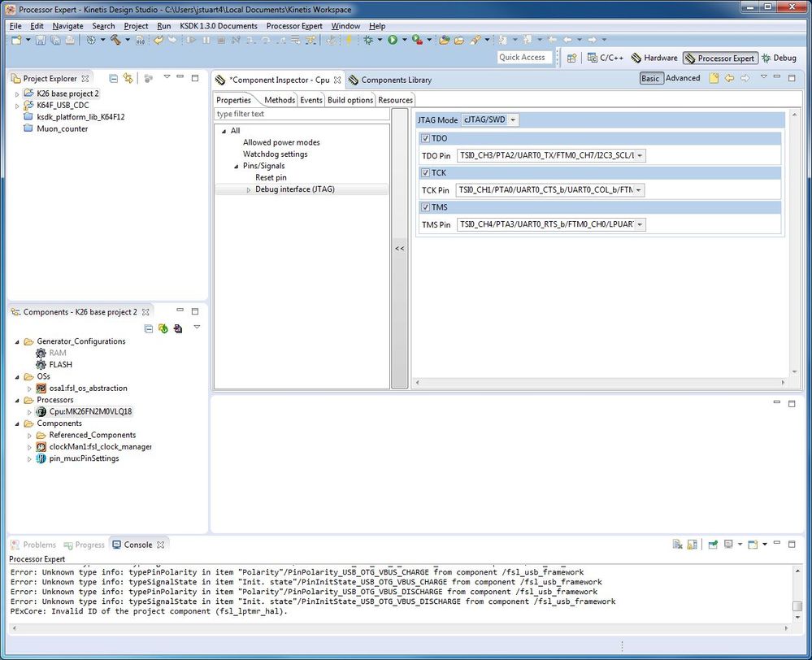Open the File menu
The image size is (812, 660).
tap(15, 26)
